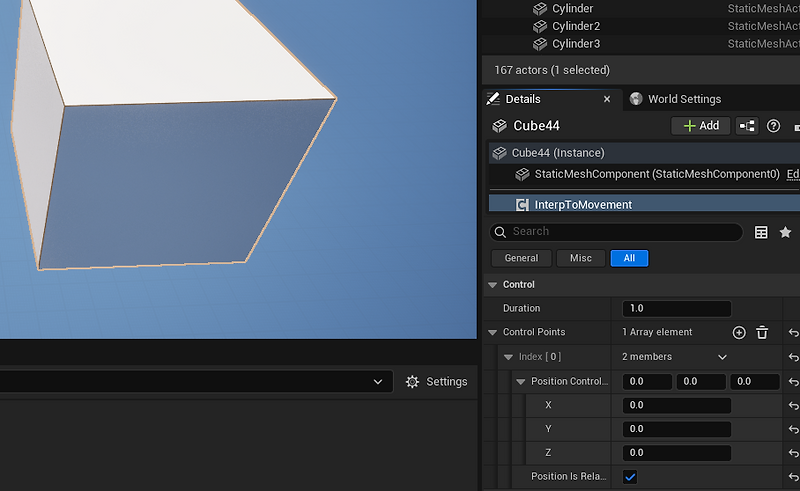800x491 pixels.
Task: Select the Cylinder3 actor row
Action: coord(641,44)
